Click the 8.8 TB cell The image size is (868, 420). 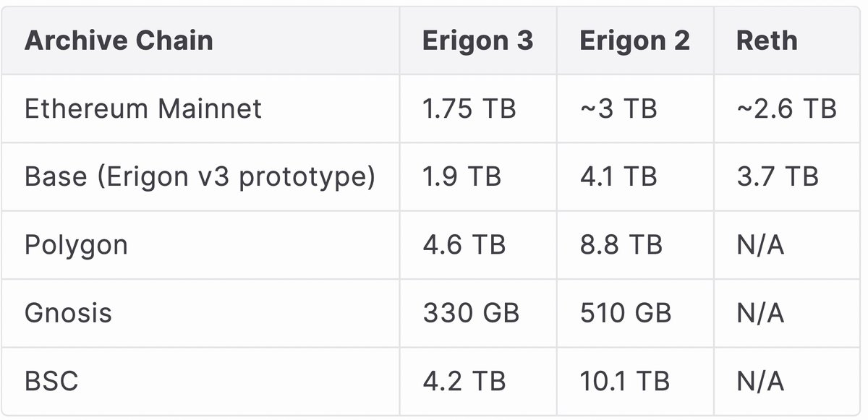(621, 245)
